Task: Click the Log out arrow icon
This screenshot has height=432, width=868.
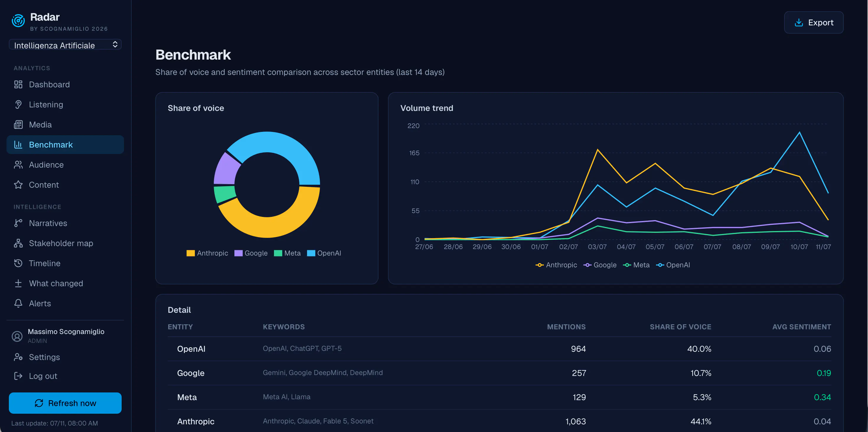Action: (x=18, y=376)
